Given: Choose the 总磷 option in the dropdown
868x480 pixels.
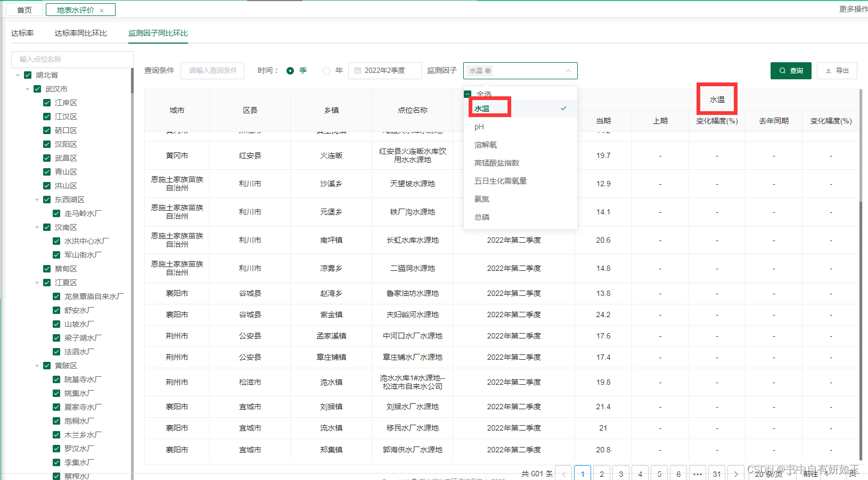Looking at the screenshot, I should pos(520,217).
